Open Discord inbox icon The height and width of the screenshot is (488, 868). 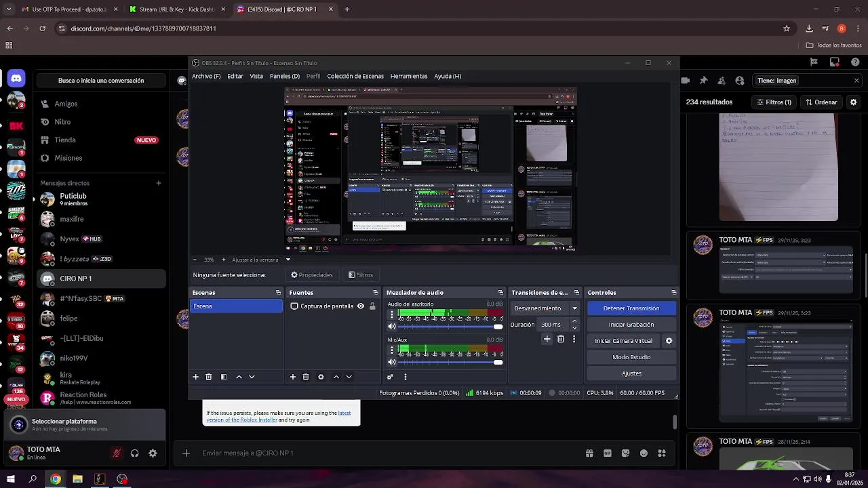[x=836, y=62]
